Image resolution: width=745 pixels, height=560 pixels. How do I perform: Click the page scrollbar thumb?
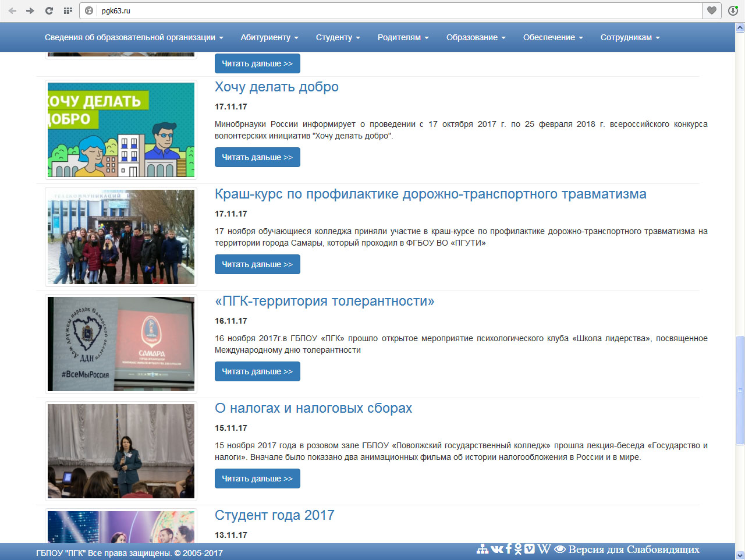click(740, 391)
